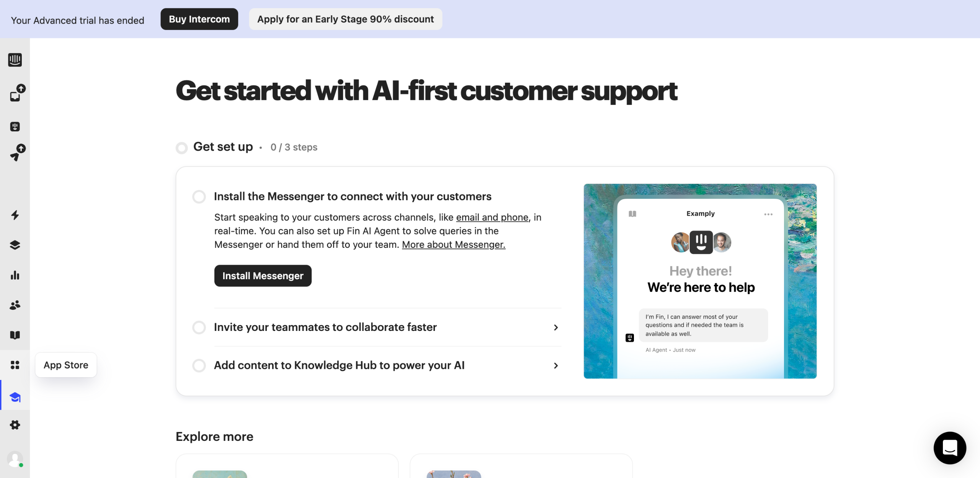
Task: Open the lightning bolt automation icon
Action: pos(15,215)
